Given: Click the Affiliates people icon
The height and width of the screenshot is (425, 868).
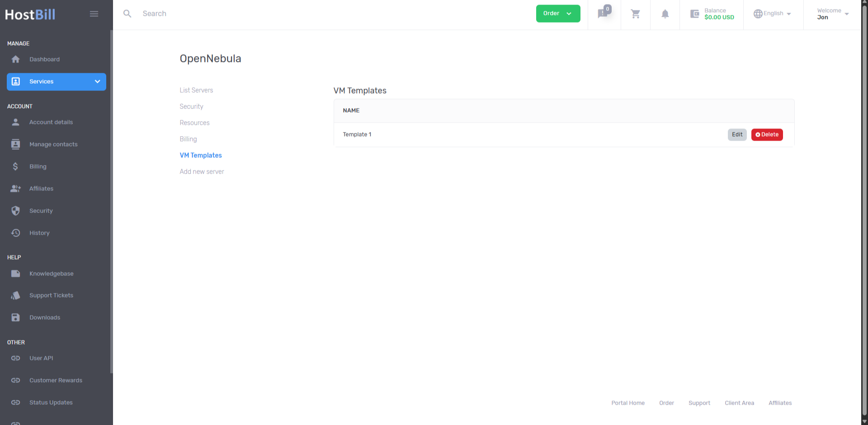Looking at the screenshot, I should [16, 189].
